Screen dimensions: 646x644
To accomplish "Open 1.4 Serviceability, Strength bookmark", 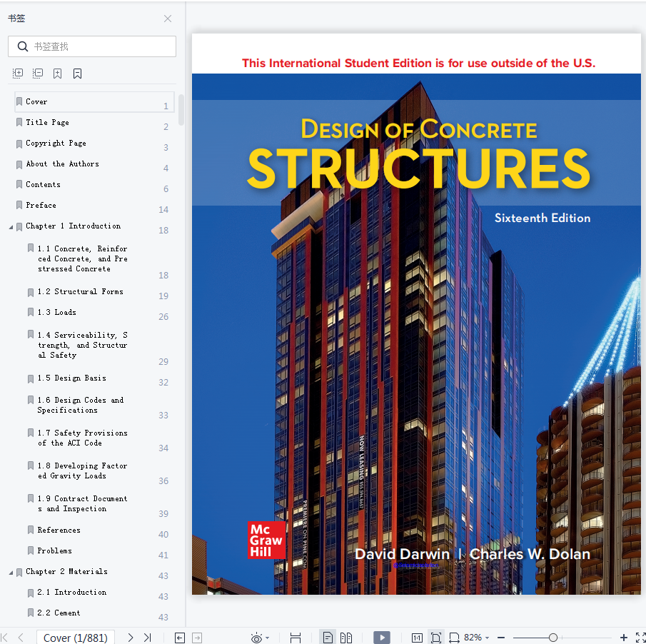I will point(82,345).
